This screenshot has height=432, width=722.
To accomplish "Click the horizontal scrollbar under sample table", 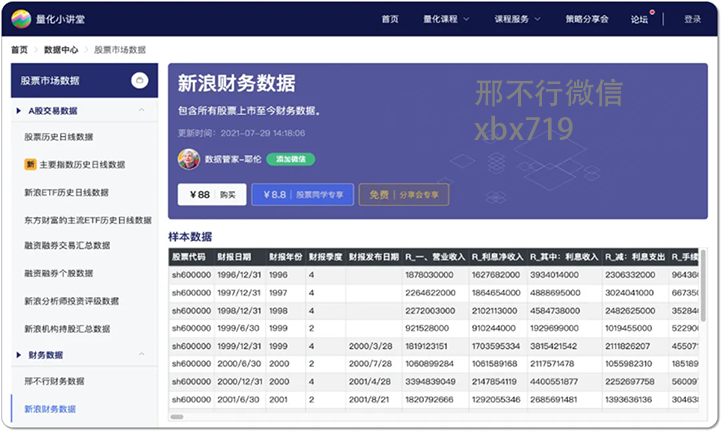I will 177,417.
